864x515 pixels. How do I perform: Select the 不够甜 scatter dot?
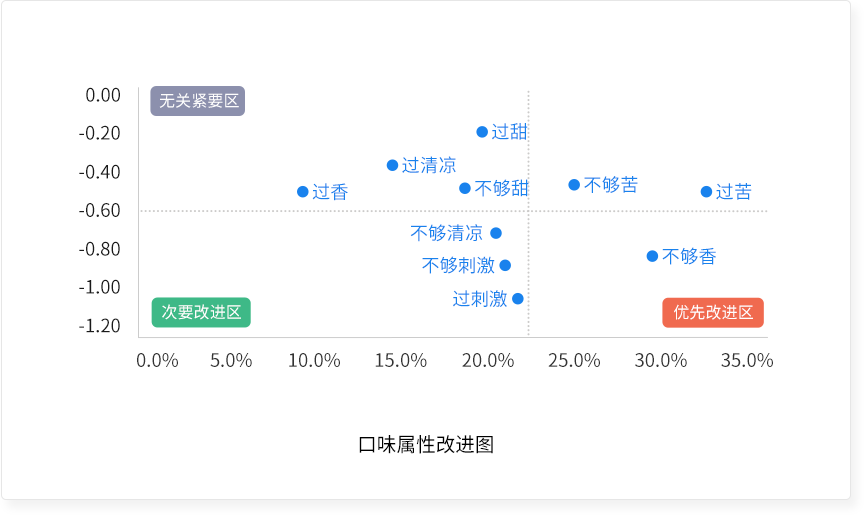(465, 188)
